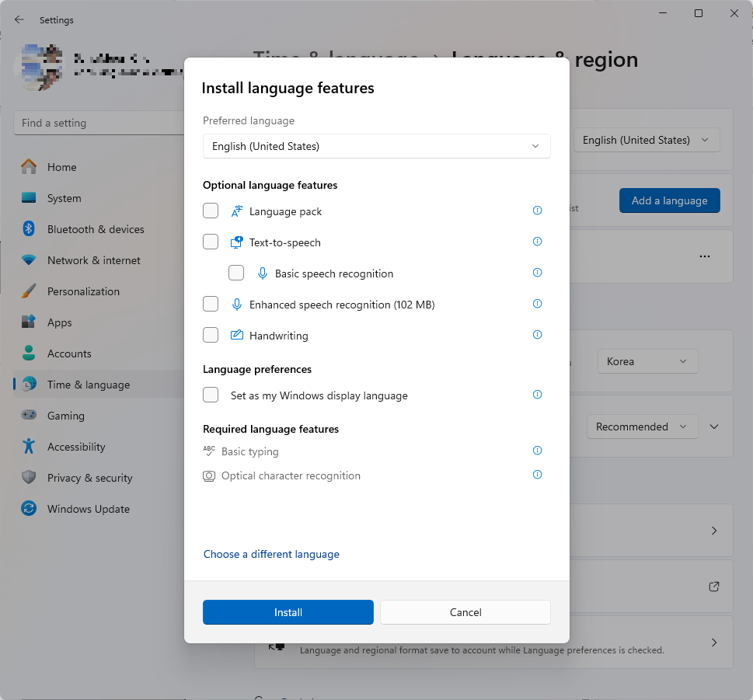
Task: Expand the Language preferences sync row chevron
Action: click(x=714, y=643)
